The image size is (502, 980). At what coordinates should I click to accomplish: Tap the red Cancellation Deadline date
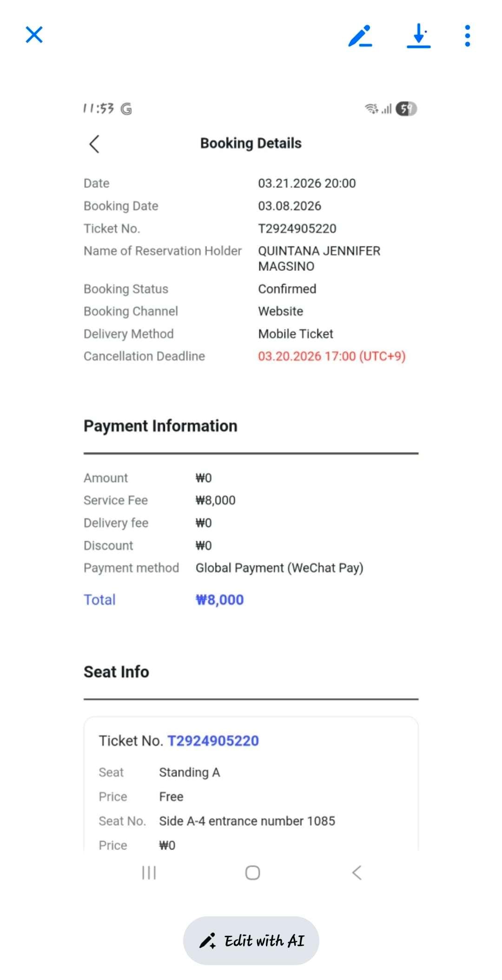[x=332, y=356]
